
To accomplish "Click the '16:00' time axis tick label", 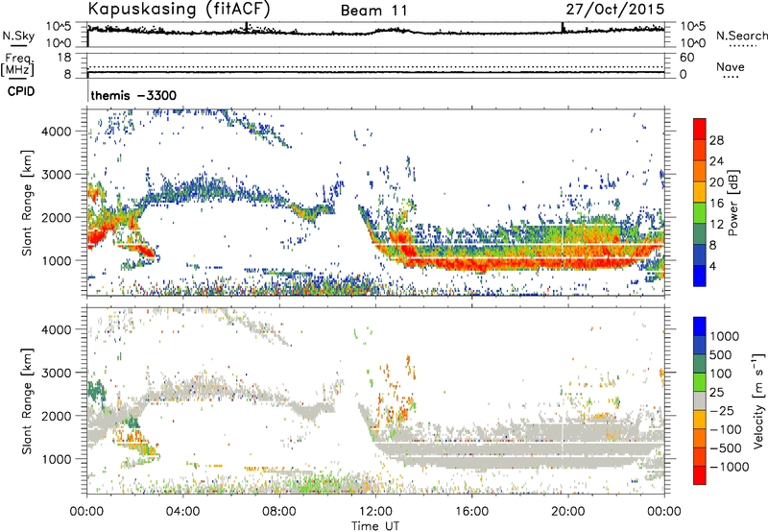I will [471, 512].
